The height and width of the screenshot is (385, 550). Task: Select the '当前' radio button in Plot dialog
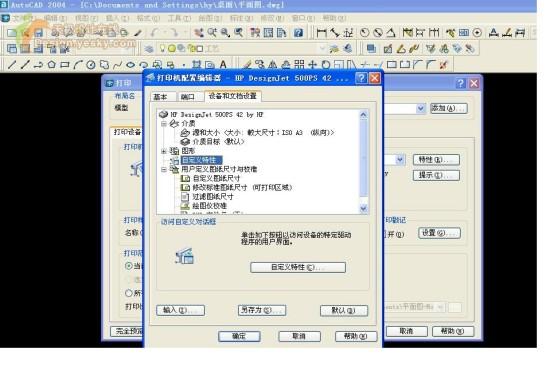129,266
